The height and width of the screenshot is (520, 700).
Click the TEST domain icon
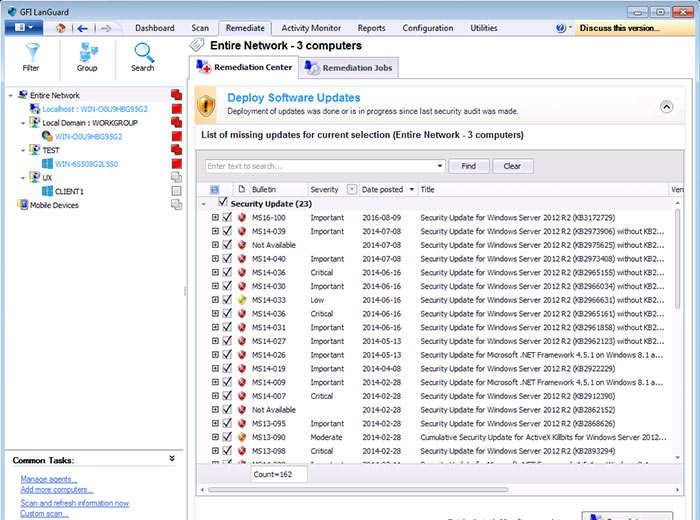pos(34,150)
